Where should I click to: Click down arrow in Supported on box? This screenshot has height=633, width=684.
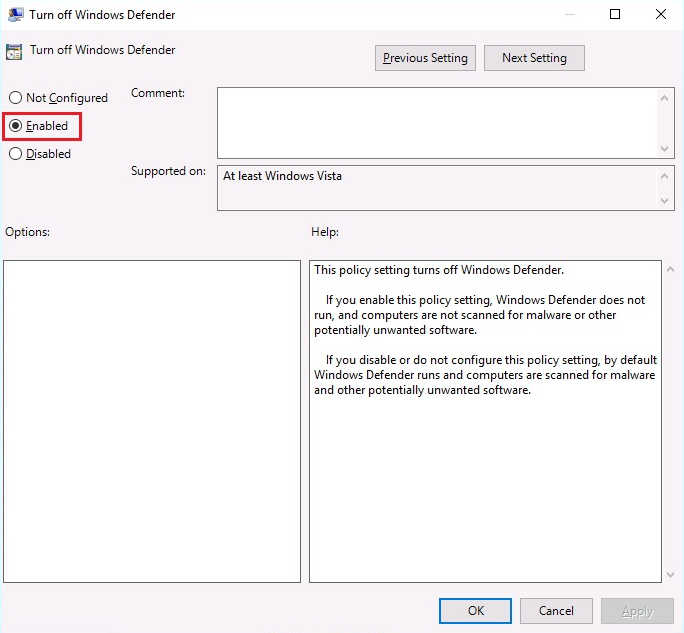(667, 201)
